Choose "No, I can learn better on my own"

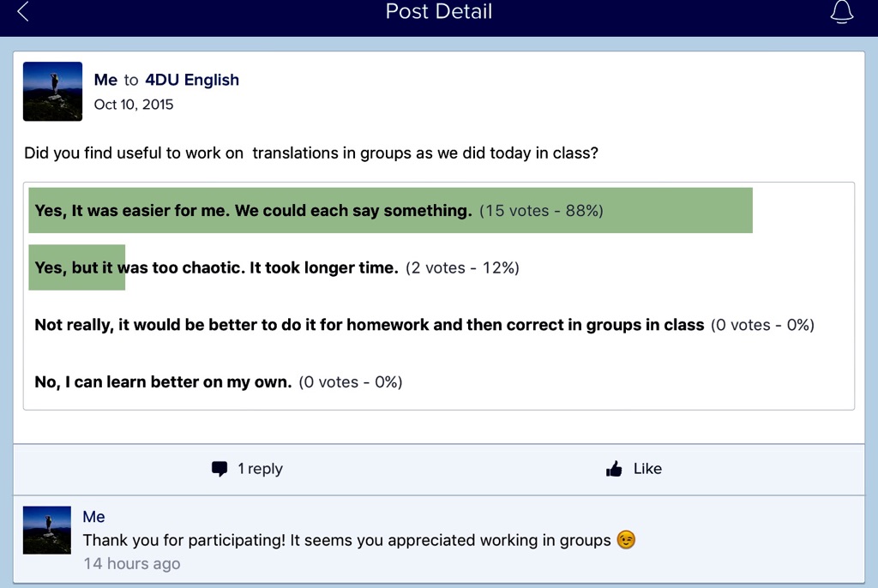163,382
